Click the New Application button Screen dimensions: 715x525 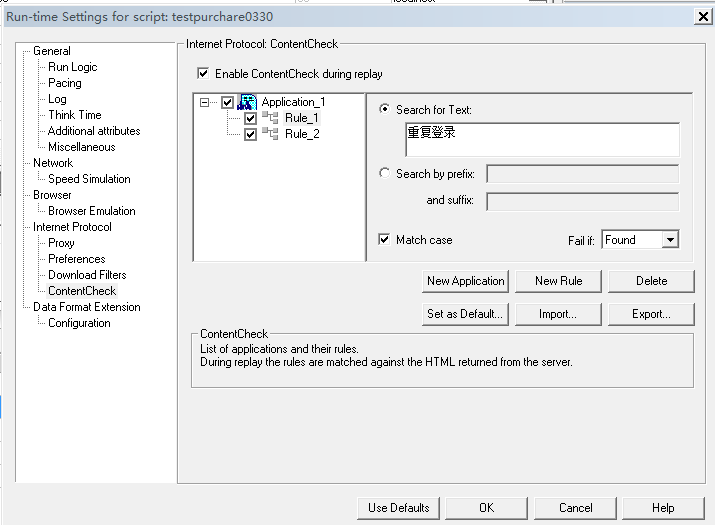(465, 281)
